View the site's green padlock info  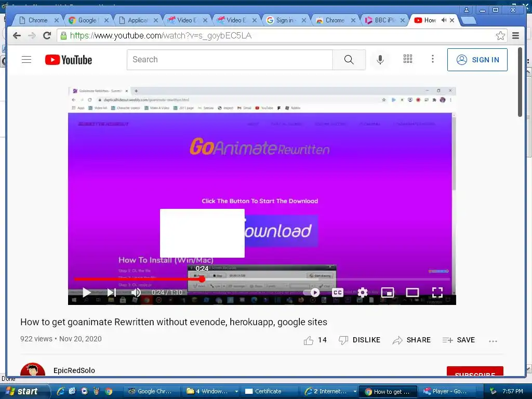pos(63,36)
